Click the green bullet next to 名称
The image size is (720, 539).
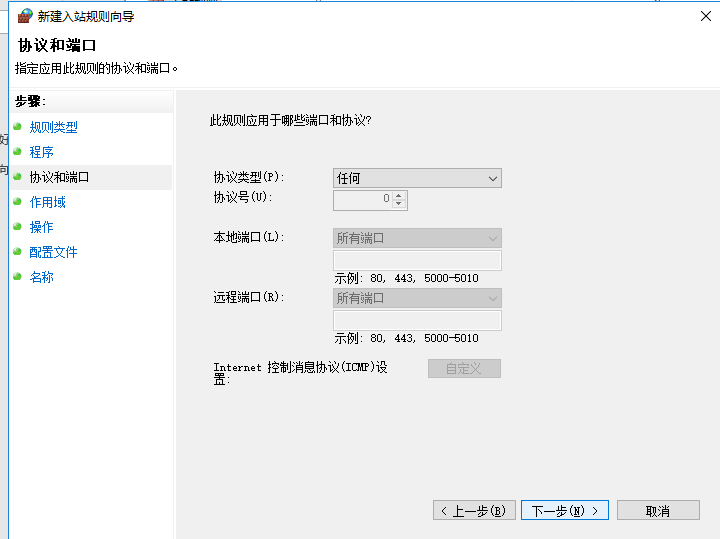(17, 276)
